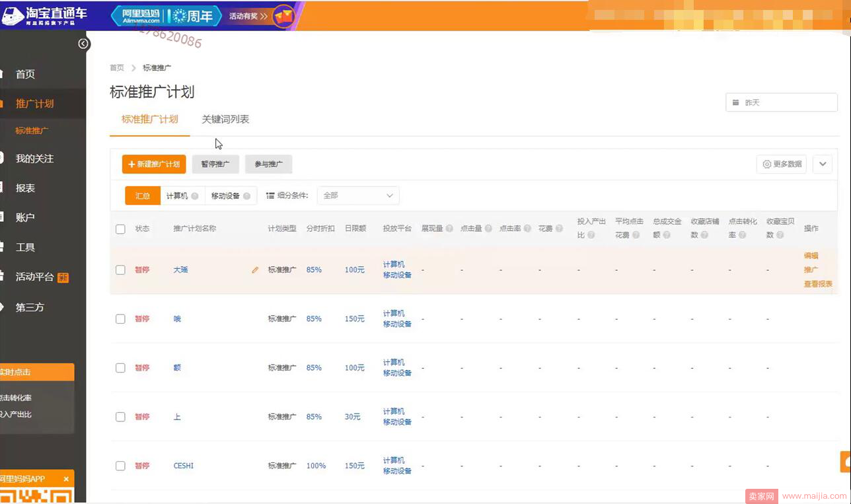Click 推广 link in 大瑶 row operations
851x504 pixels.
[811, 270]
